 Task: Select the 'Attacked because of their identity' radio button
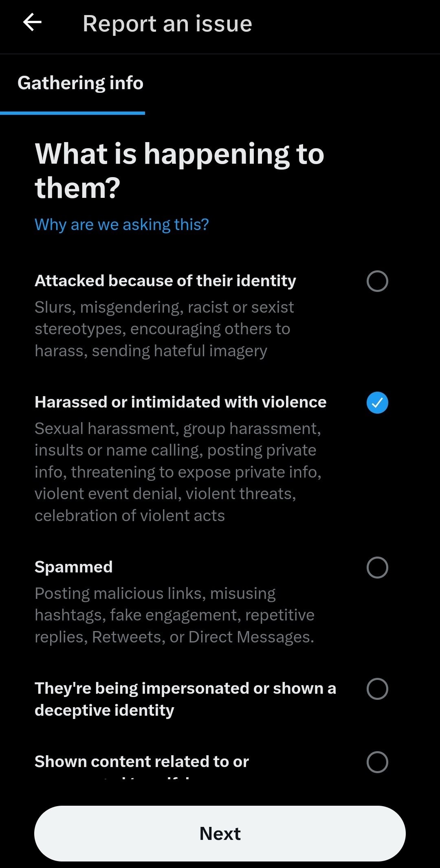(377, 281)
